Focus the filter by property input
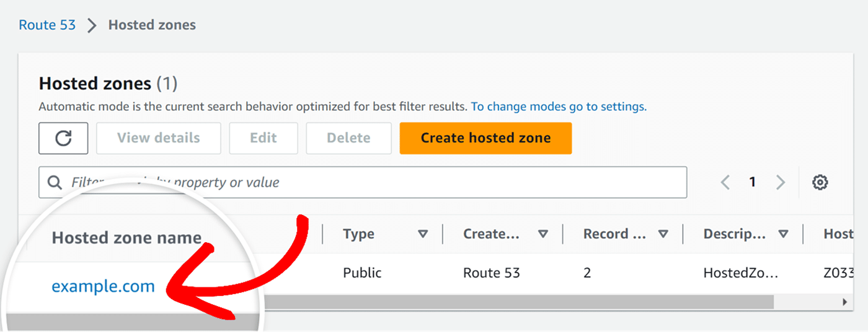 pos(363,182)
